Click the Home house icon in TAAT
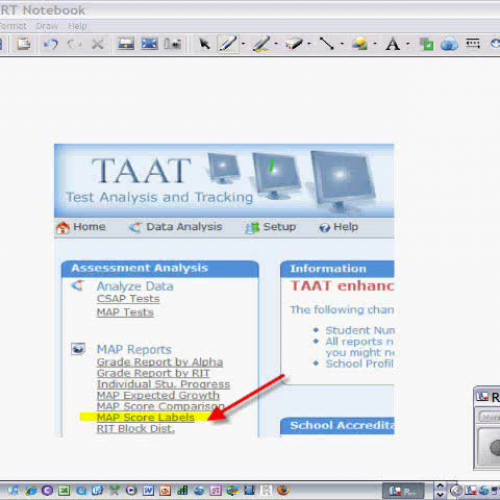The image size is (500, 500). pyautogui.click(x=63, y=228)
